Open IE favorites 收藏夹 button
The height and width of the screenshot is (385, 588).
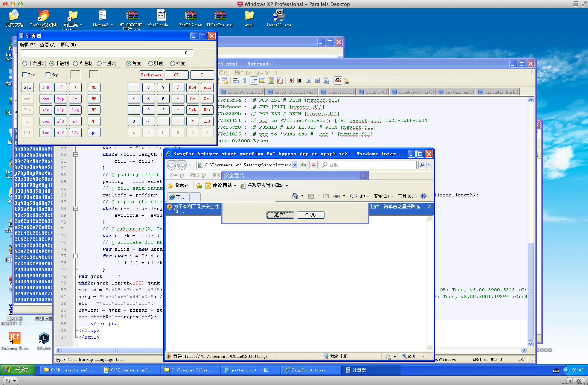[178, 186]
